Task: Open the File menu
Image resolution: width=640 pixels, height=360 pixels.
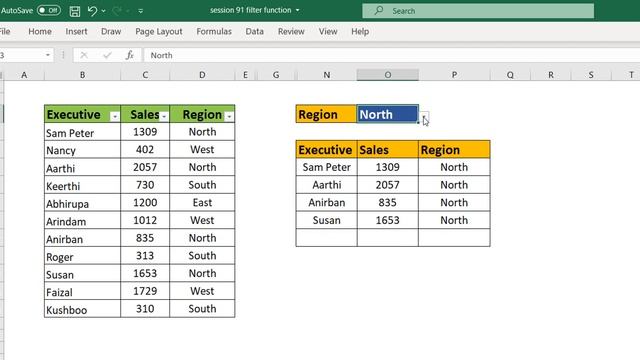Action: (x=5, y=31)
